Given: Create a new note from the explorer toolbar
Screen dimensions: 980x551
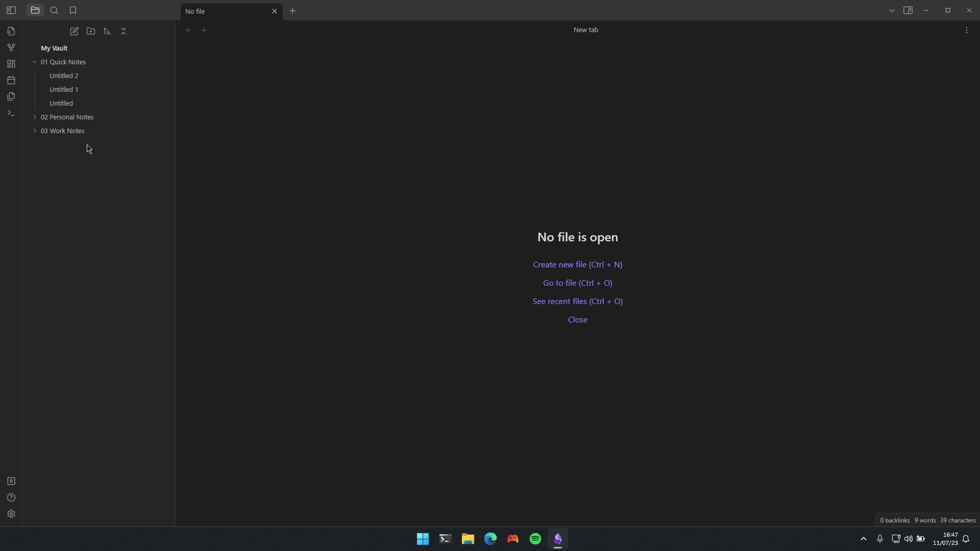Looking at the screenshot, I should coord(75,31).
